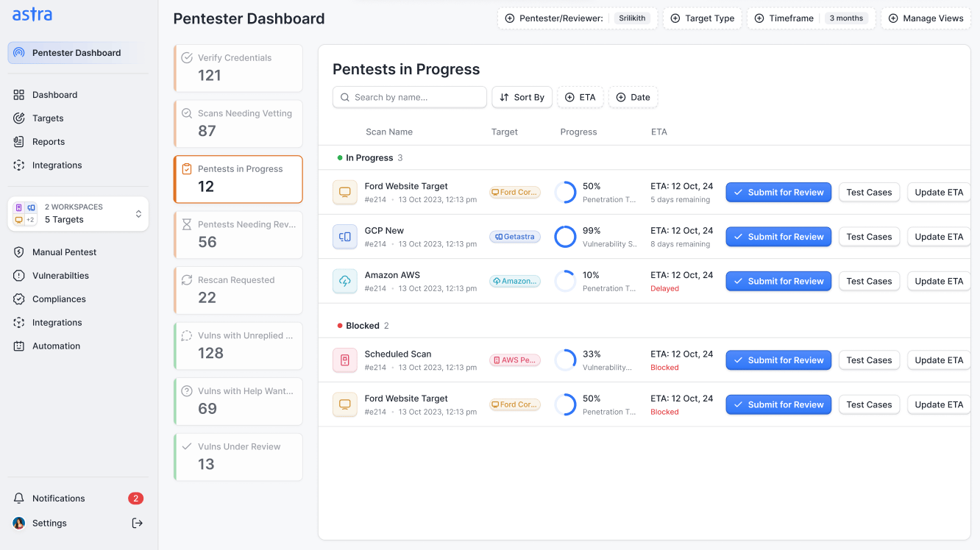This screenshot has width=980, height=550.
Task: Open the Sort By dropdown
Action: pyautogui.click(x=522, y=97)
